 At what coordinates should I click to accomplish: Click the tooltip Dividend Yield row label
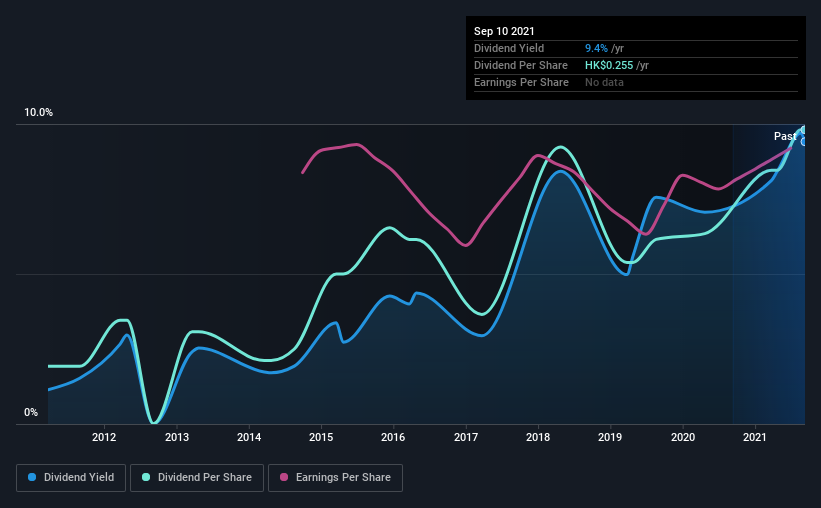[509, 48]
